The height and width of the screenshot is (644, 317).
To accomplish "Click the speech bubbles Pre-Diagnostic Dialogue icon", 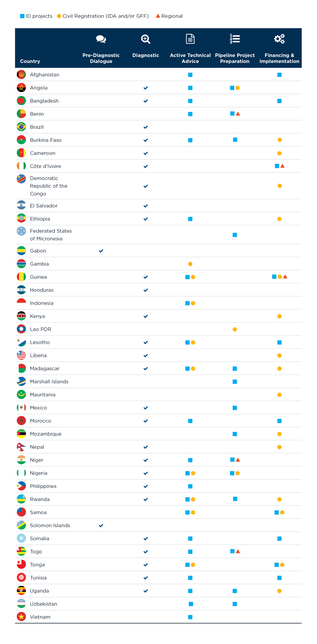I will 101,39.
